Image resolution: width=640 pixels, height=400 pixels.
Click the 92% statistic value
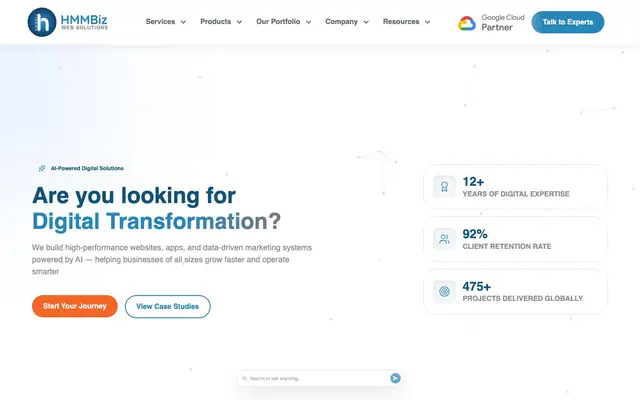475,234
